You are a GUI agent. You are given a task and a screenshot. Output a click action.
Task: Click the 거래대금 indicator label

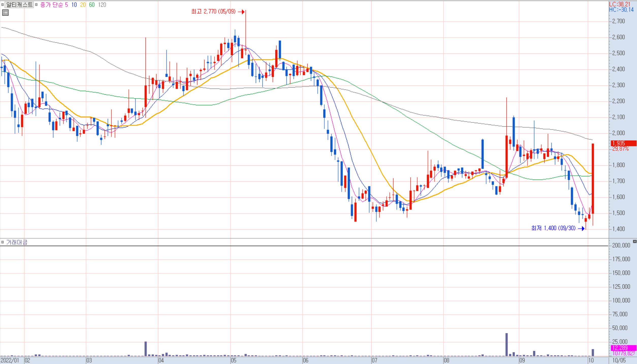coord(17,242)
